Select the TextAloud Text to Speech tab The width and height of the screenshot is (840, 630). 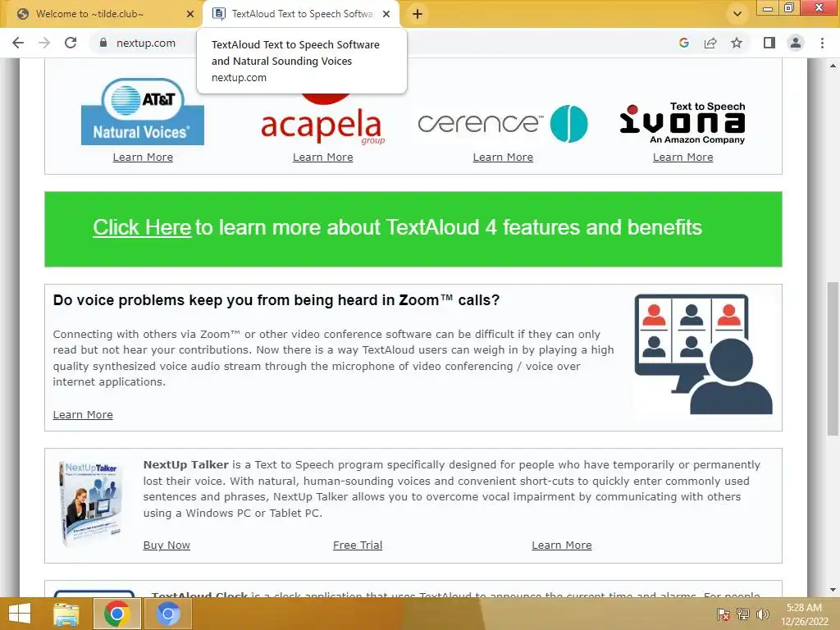coord(302,14)
